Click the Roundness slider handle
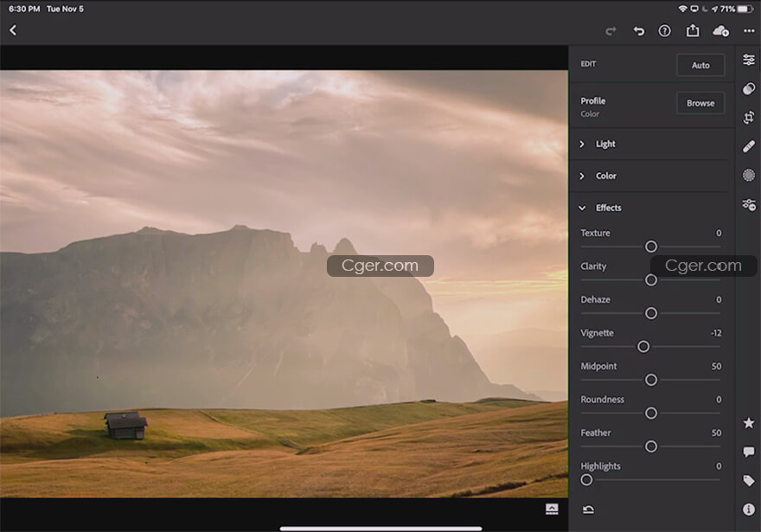 click(651, 413)
